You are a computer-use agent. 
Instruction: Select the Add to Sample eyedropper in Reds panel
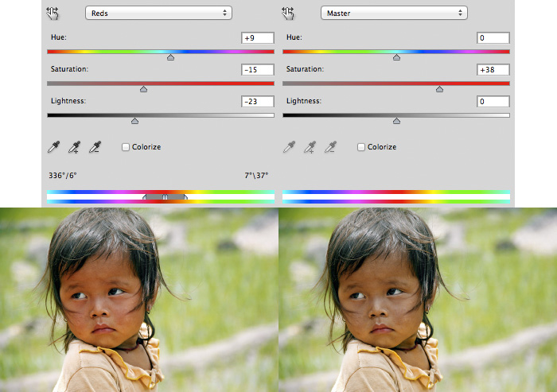[74, 146]
